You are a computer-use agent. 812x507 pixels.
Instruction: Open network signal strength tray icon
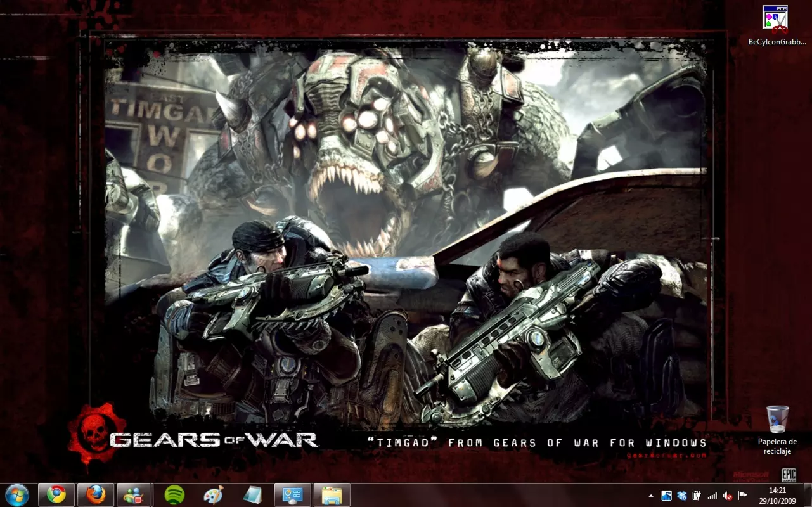(712, 496)
